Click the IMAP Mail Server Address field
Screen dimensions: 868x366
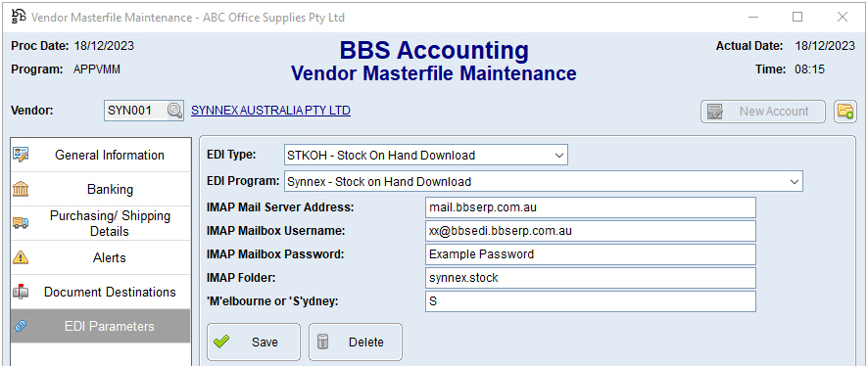[x=591, y=207]
